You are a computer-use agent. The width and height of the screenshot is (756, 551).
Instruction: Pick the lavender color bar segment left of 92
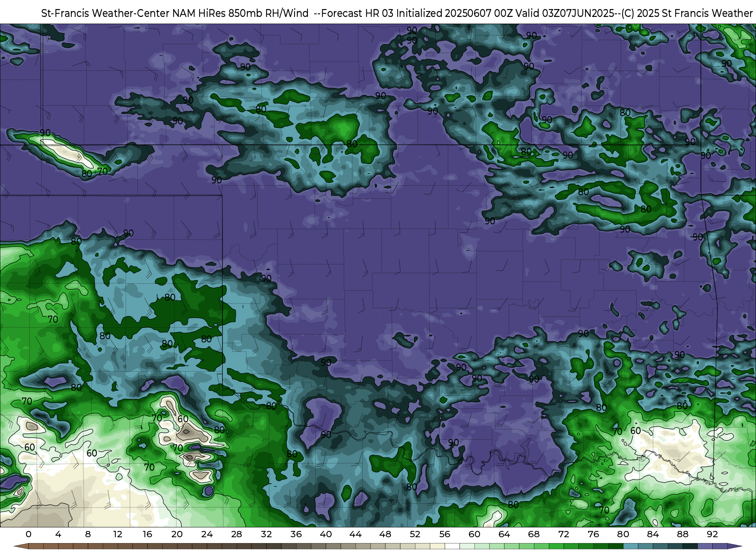tap(705, 546)
